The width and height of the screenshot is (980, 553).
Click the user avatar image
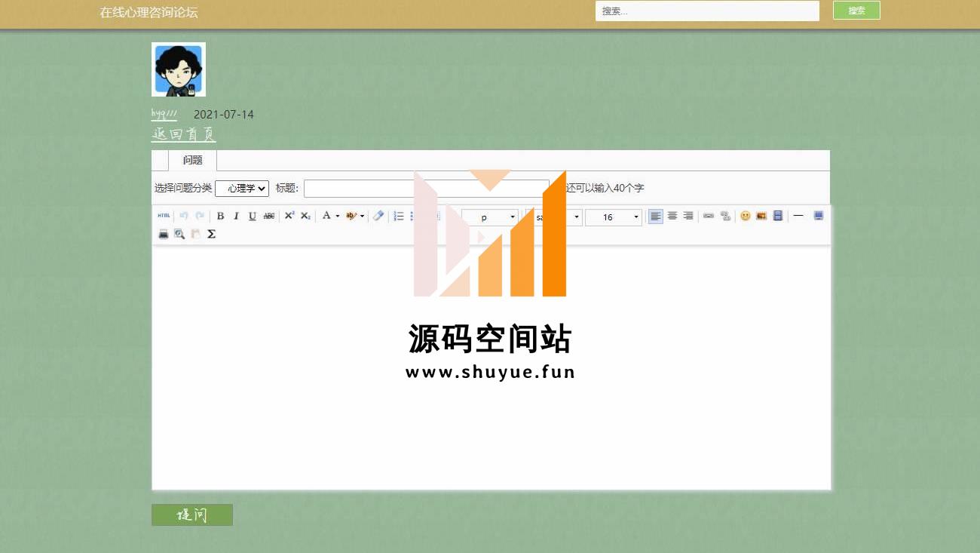coord(179,69)
